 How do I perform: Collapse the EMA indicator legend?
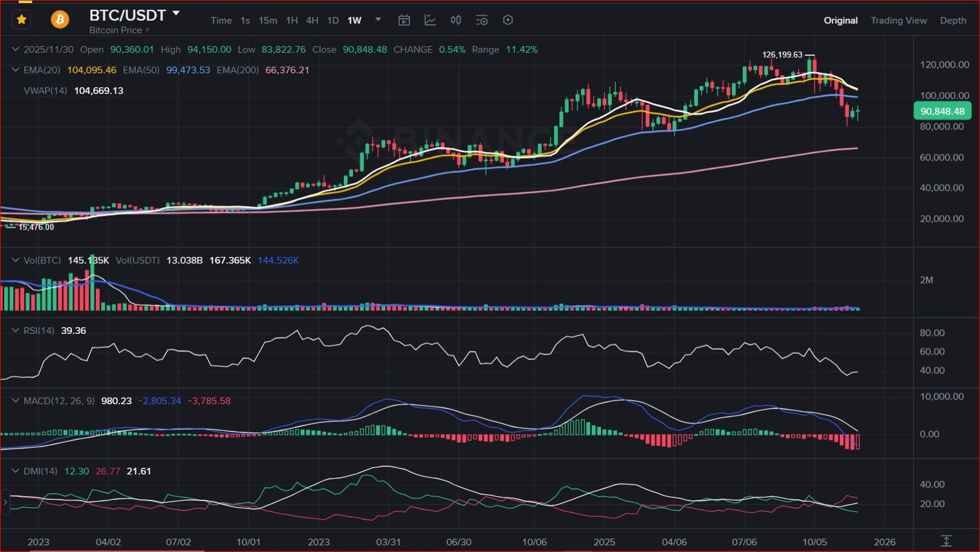pos(15,70)
